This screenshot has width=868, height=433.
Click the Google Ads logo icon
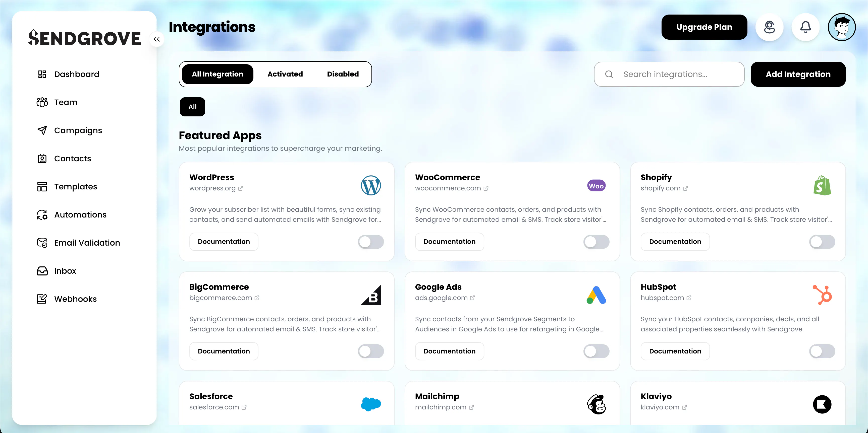[x=596, y=295]
